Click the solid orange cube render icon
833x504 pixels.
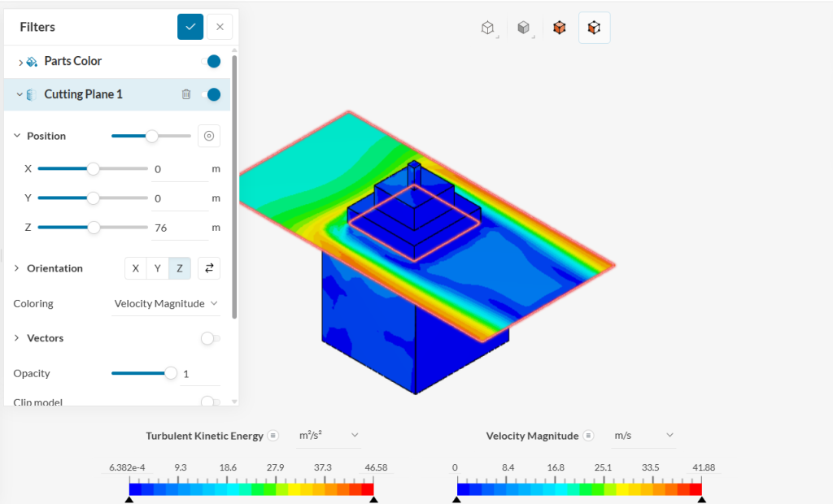559,28
